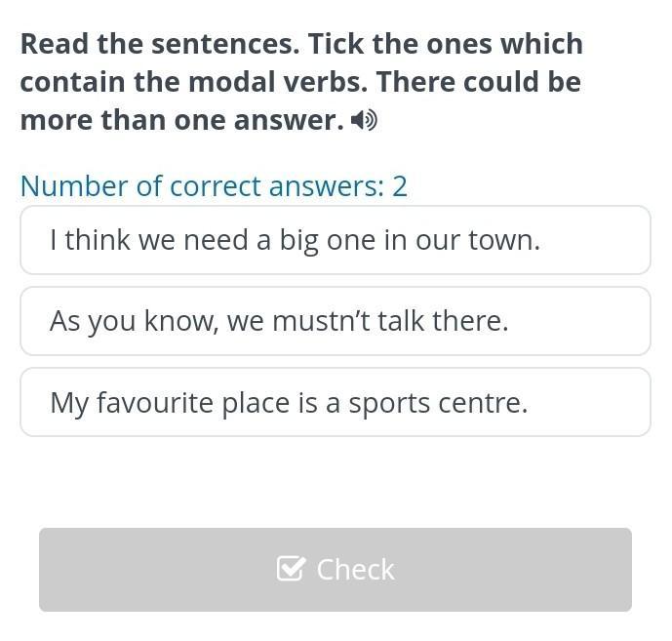672x641 pixels.
Task: Play the question audio with the speaker icon
Action: point(364,121)
